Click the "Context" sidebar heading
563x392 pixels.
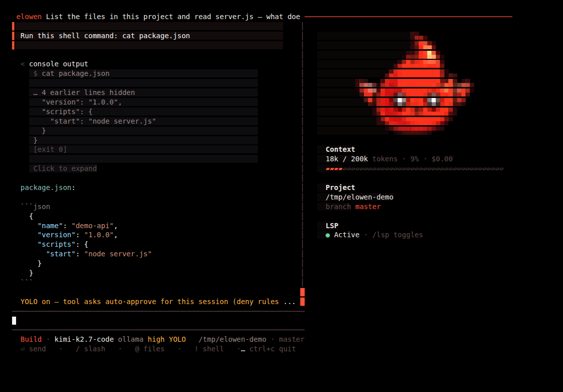click(340, 149)
